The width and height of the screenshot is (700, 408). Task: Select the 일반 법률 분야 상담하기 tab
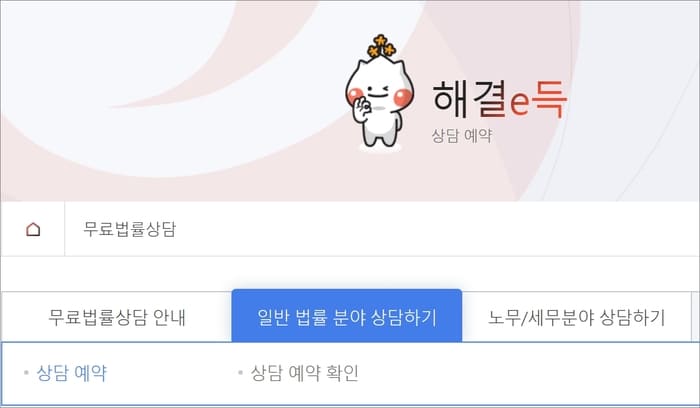point(347,316)
